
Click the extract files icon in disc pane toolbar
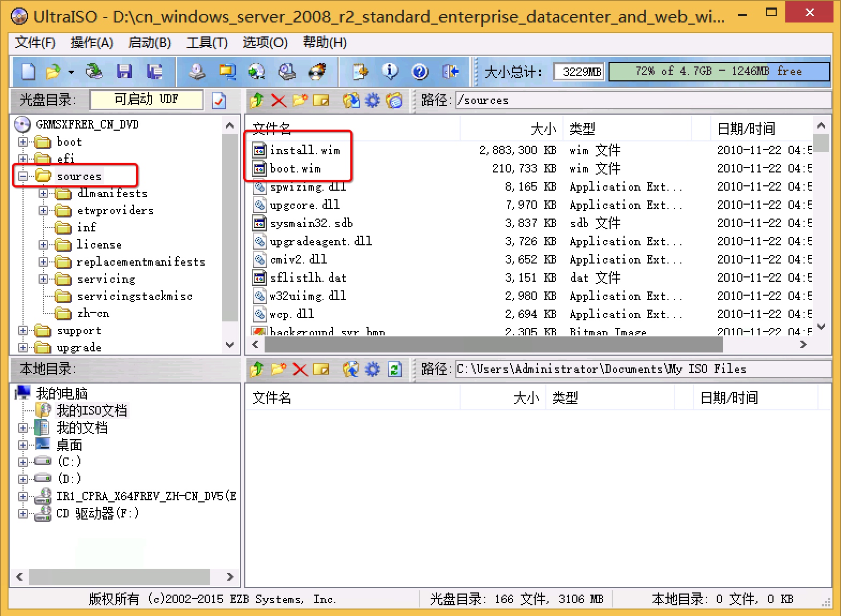(351, 100)
